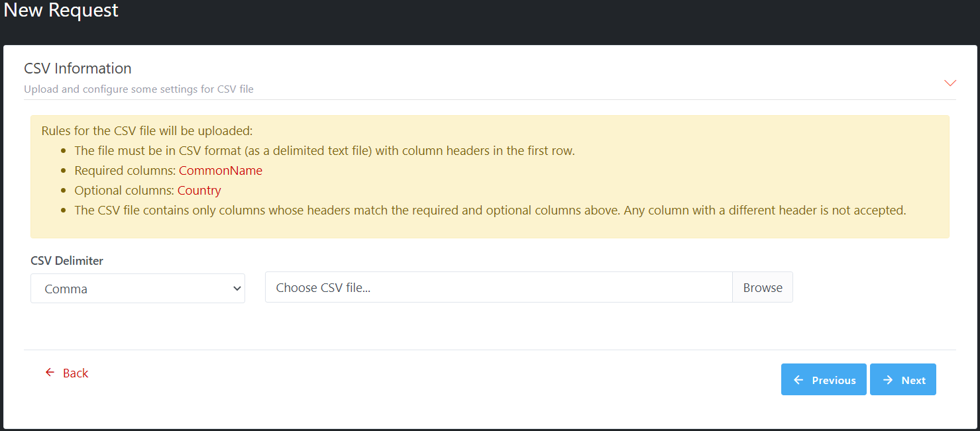Click the rule about CSV format with headers
The height and width of the screenshot is (431, 980).
[324, 151]
